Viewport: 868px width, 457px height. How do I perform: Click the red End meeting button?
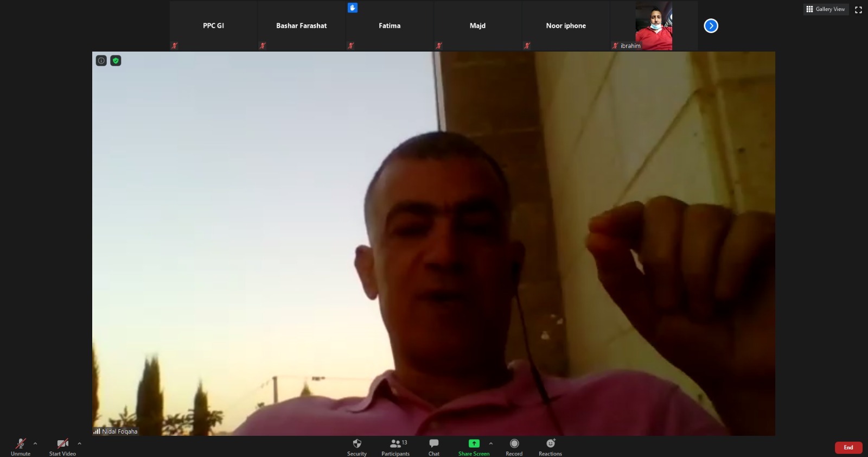[x=848, y=448]
